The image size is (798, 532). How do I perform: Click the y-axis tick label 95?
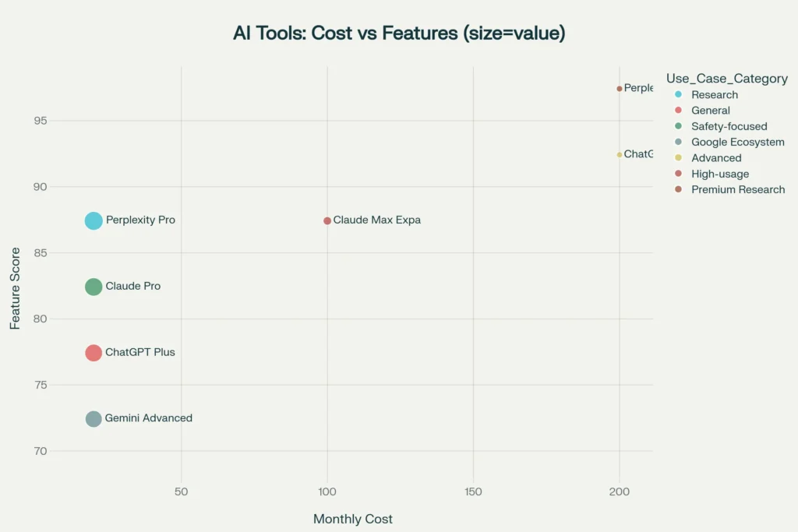click(x=41, y=121)
